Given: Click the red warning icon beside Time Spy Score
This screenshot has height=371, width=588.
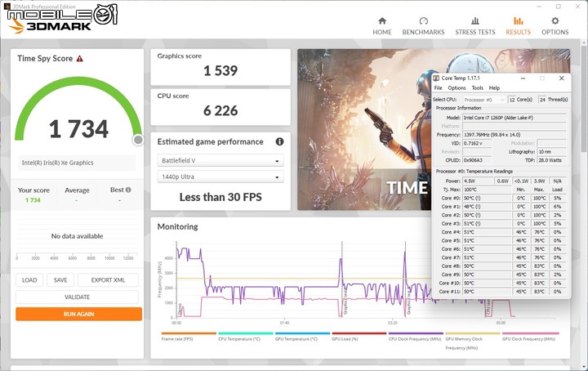Looking at the screenshot, I should pos(79,59).
